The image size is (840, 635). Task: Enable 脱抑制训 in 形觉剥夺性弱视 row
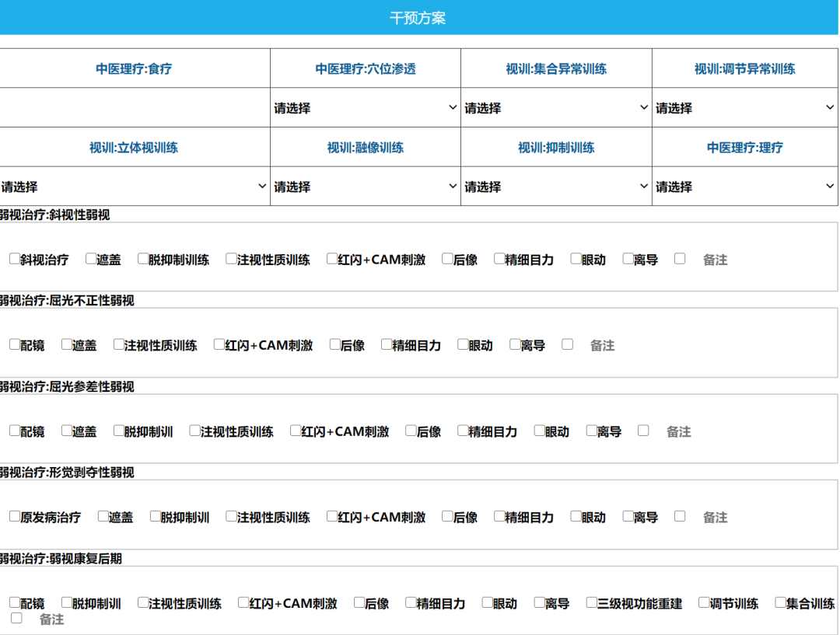[156, 516]
